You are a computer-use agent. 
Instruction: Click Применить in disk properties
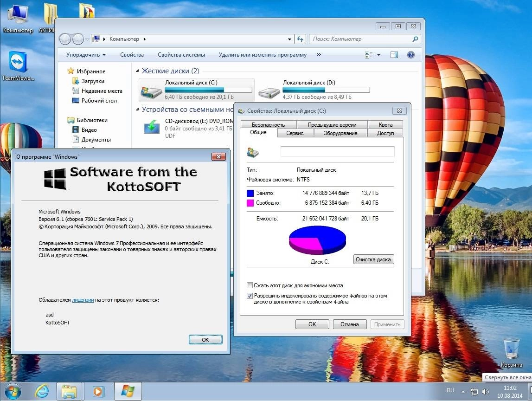tap(387, 324)
